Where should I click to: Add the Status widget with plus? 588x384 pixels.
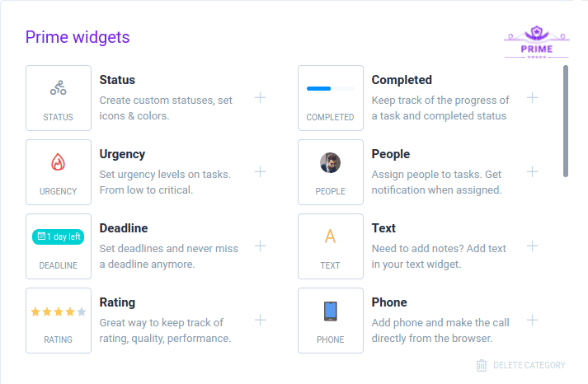pos(261,97)
